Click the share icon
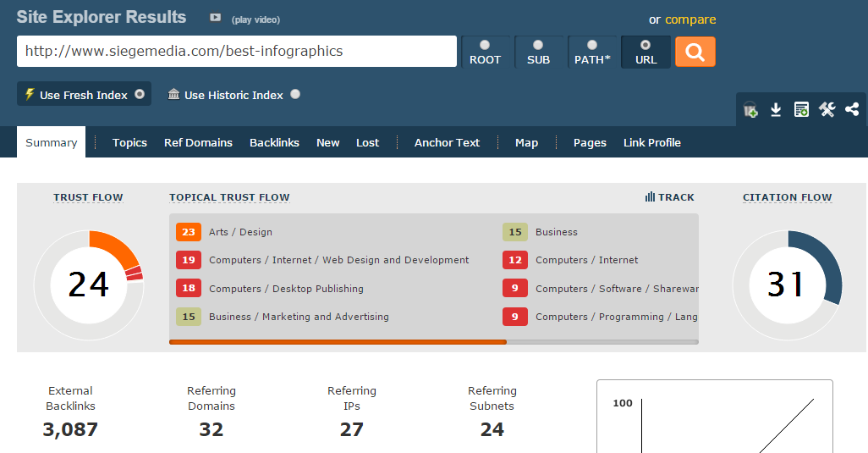The image size is (868, 453). coord(852,109)
